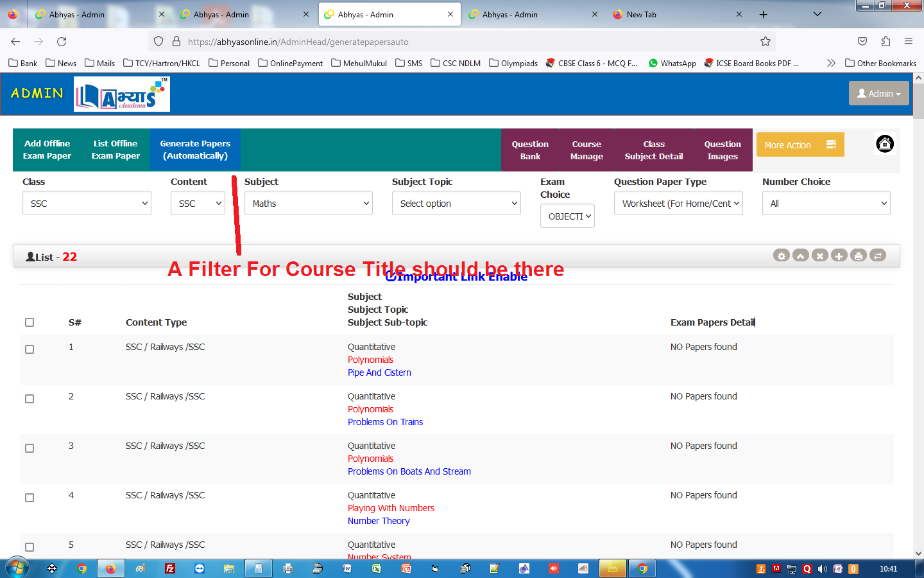Screen dimensions: 924x578
Task: Reload the page using browser refresh icon
Action: click(x=62, y=42)
